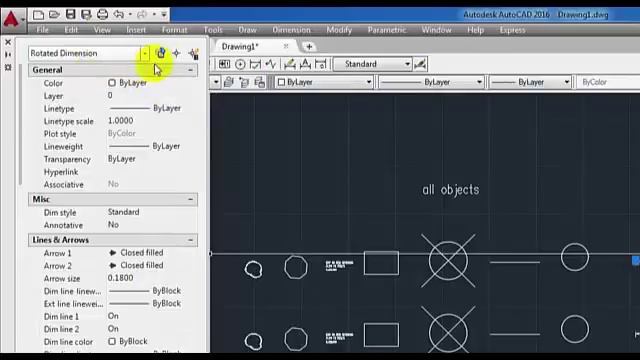The height and width of the screenshot is (360, 640).
Task: Open the Dimension Style manager icon
Action: (420, 64)
